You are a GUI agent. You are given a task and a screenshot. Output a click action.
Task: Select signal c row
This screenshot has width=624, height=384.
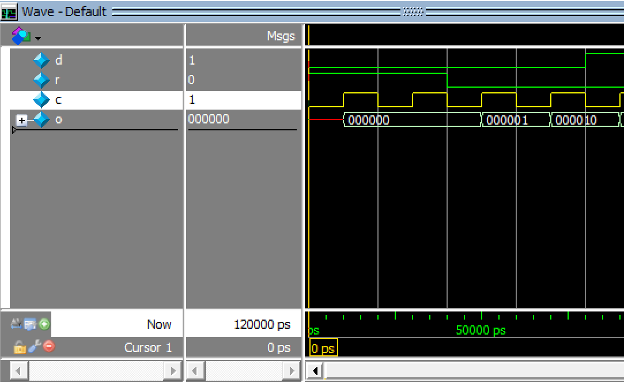click(x=96, y=100)
